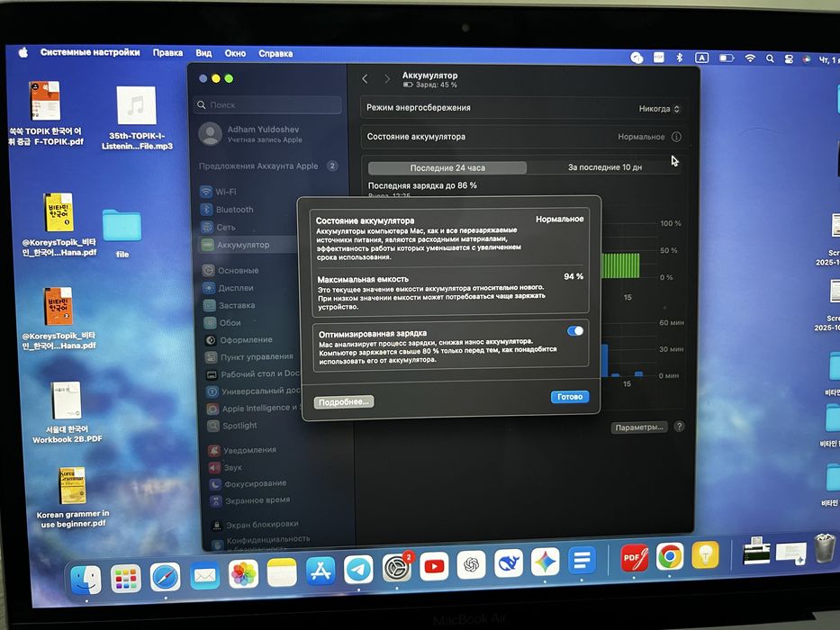Click battery health info icon
This screenshot has width=840, height=630.
tap(676, 137)
